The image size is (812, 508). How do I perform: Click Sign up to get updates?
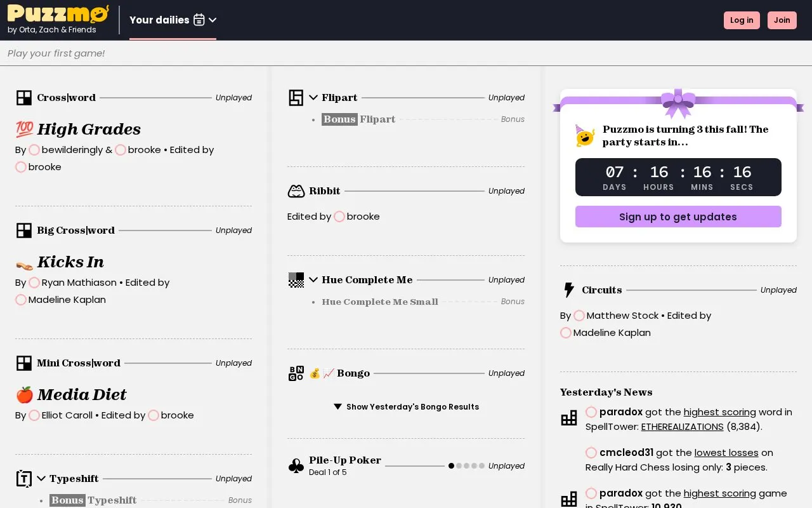point(678,217)
